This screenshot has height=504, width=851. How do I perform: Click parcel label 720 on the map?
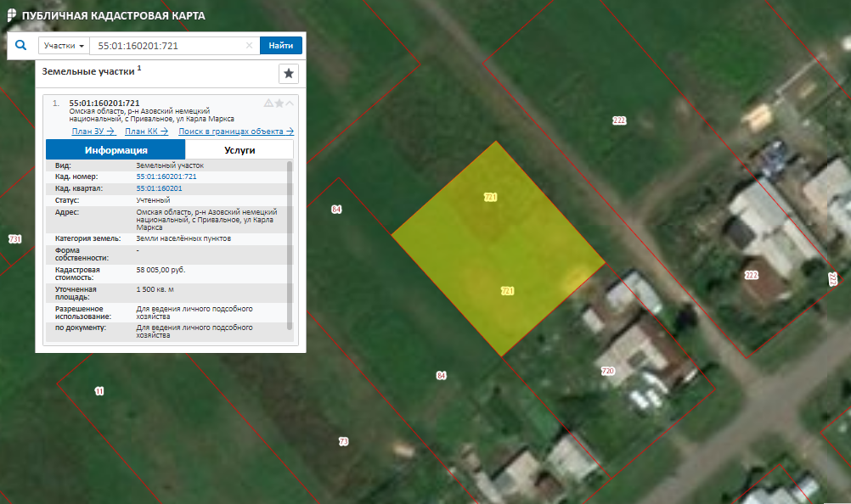(x=607, y=372)
